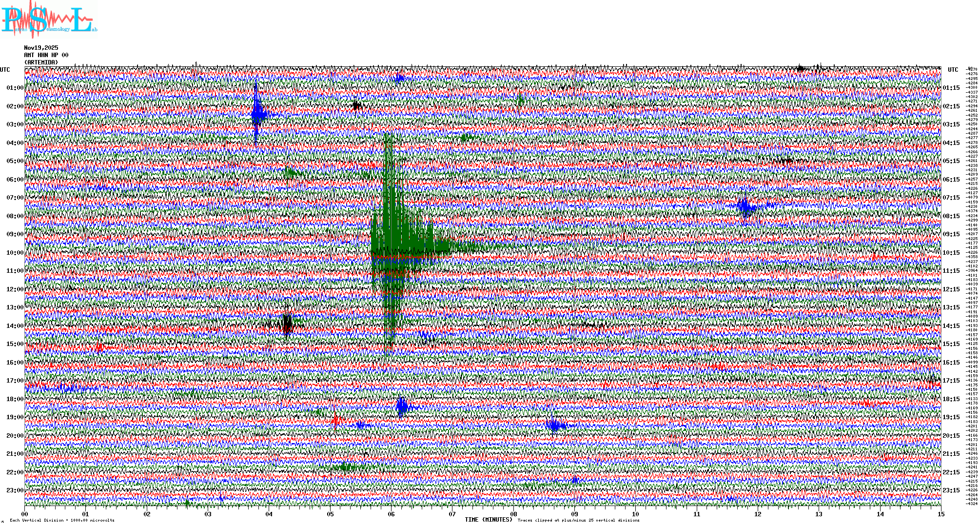The height and width of the screenshot is (527, 980).
Task: Click the 17:15 label on right axis
Action: pos(951,381)
